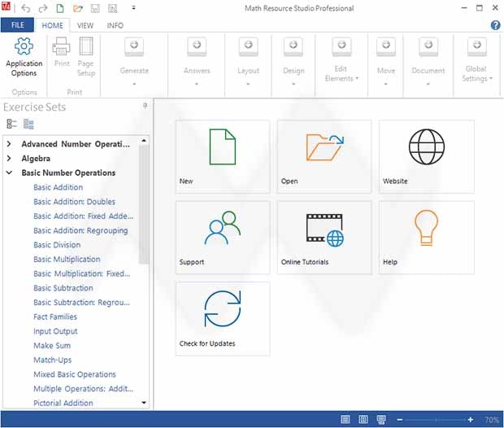Switch to the list view icon in Exercise Sets
Image resolution: width=504 pixels, height=428 pixels.
pos(12,124)
